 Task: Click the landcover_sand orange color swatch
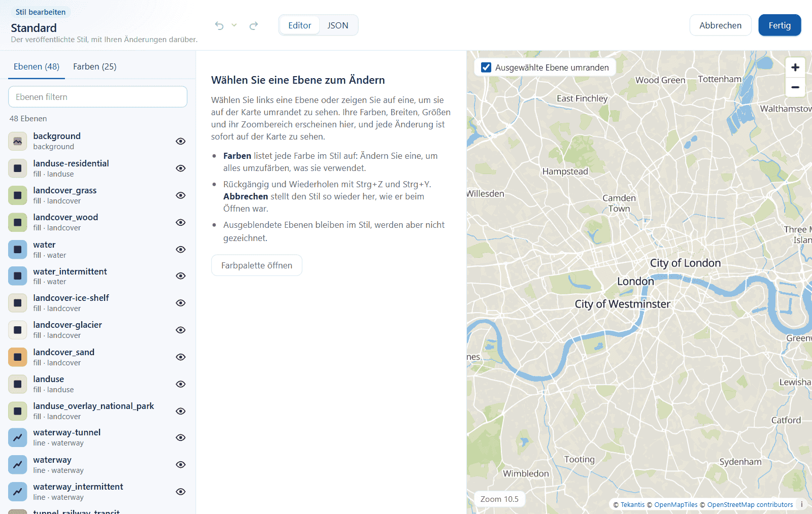18,357
